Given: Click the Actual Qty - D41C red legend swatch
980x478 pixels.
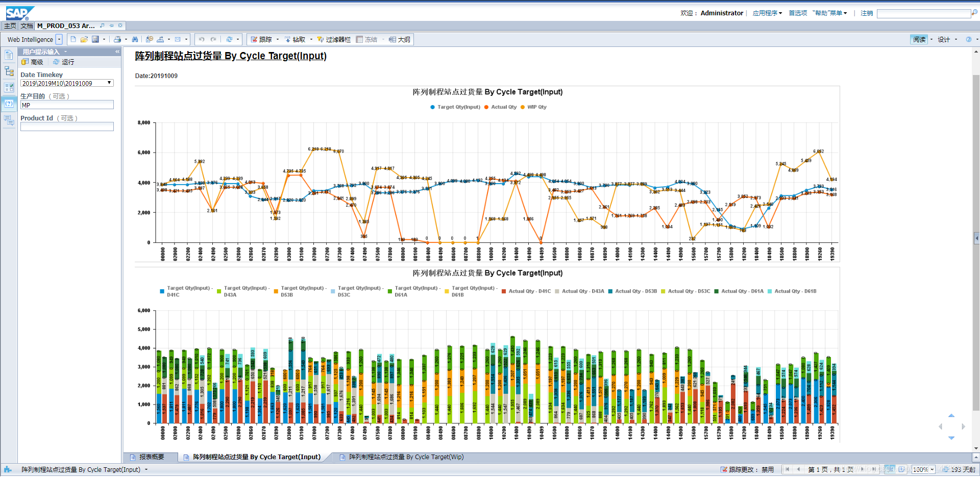Looking at the screenshot, I should [x=504, y=291].
